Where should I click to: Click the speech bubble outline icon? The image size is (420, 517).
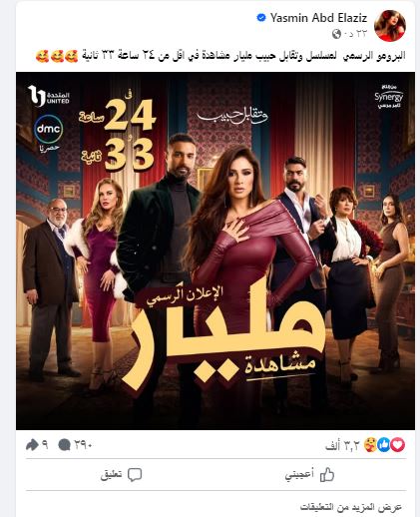pos(135,475)
